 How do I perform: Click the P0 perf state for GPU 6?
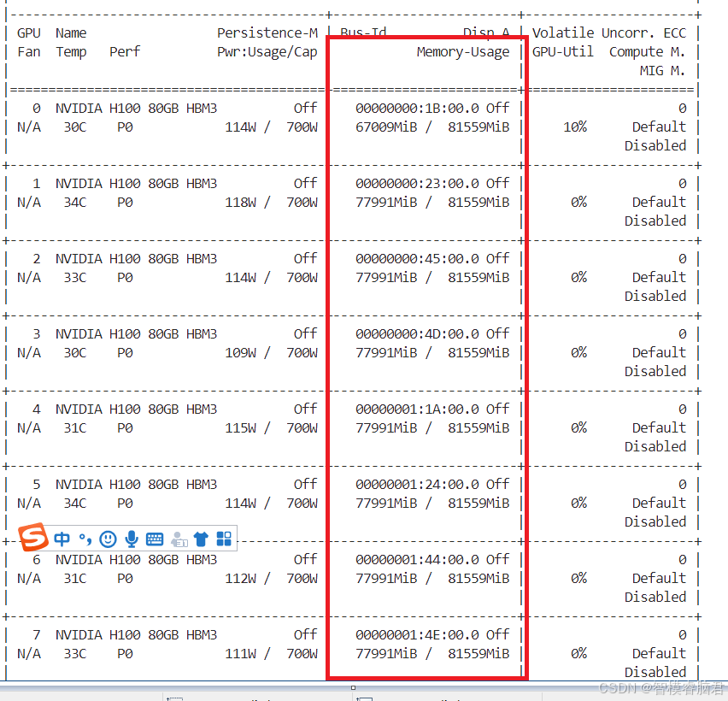coord(125,579)
